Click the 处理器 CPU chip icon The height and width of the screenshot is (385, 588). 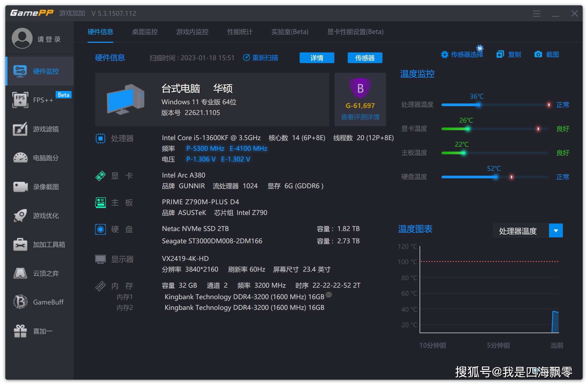pyautogui.click(x=100, y=138)
